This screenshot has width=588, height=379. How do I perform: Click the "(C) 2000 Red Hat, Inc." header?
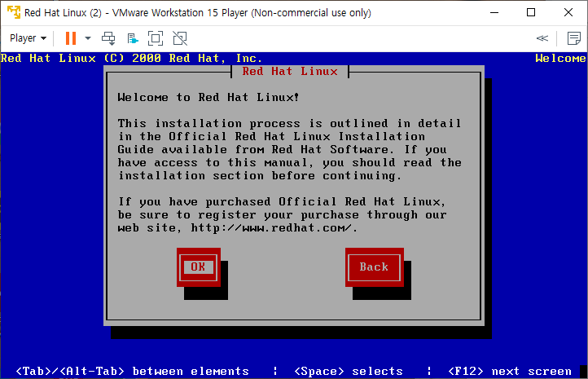point(183,59)
